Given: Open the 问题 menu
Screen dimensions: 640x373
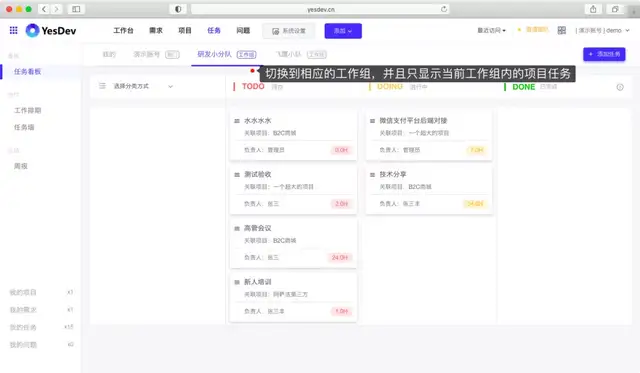Looking at the screenshot, I should point(243,31).
